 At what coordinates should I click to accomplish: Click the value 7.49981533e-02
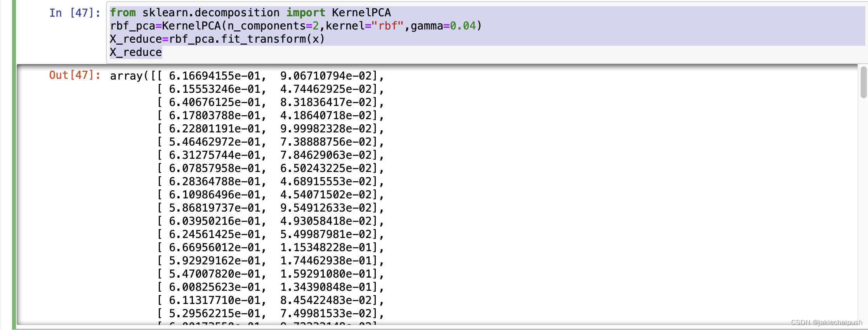326,313
